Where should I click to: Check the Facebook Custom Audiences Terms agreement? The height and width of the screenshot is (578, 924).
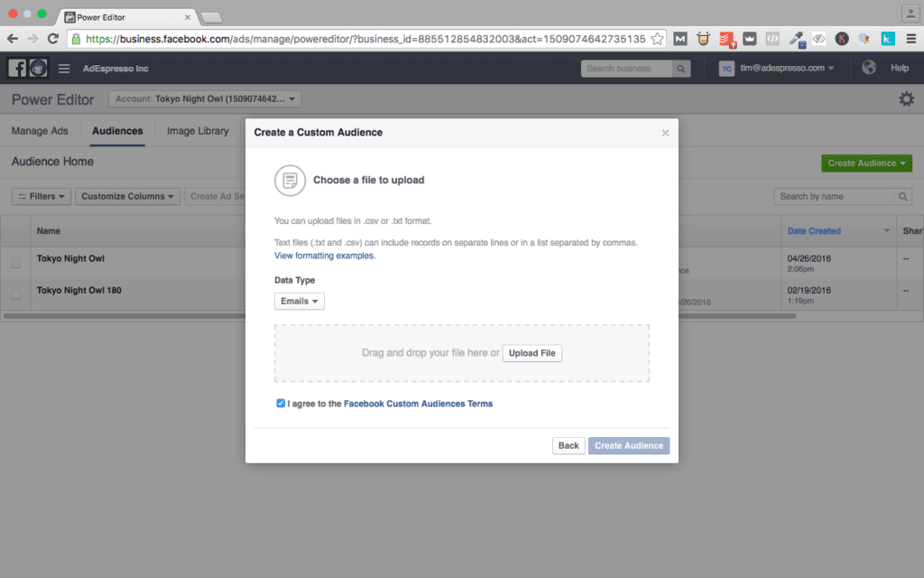tap(282, 403)
